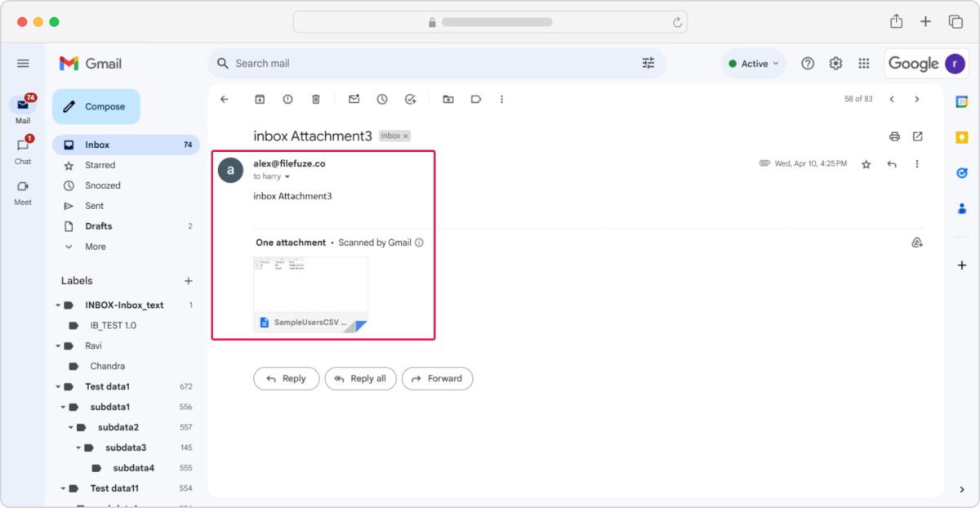980x508 pixels.
Task: Mark the email as unread
Action: (x=354, y=99)
